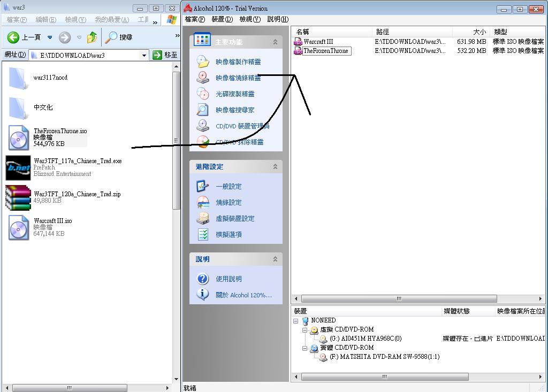The height and width of the screenshot is (392, 548).
Task: Sort by the 路徑 column header
Action: point(412,32)
